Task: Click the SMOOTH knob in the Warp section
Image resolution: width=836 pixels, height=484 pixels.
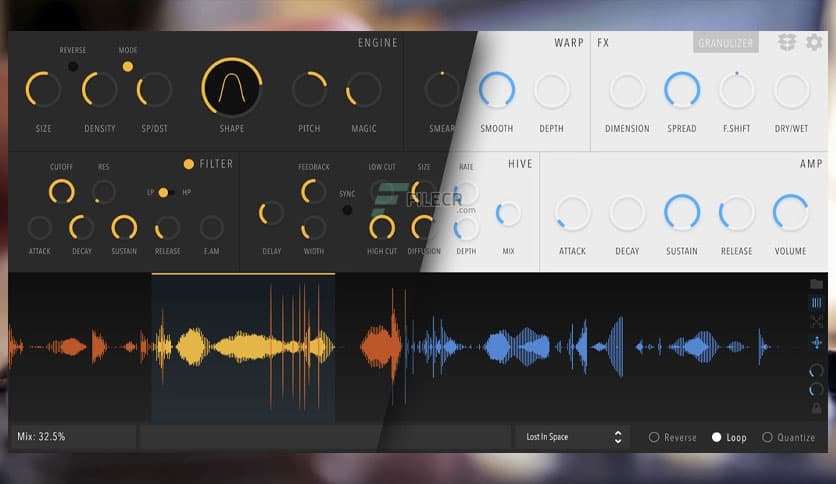Action: click(x=496, y=90)
